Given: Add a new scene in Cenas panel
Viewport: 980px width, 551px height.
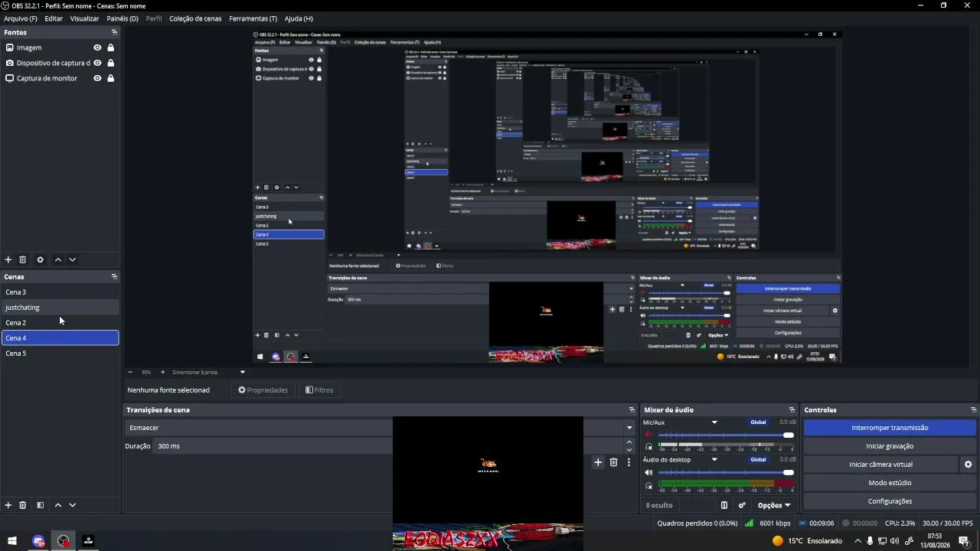Looking at the screenshot, I should pyautogui.click(x=8, y=505).
